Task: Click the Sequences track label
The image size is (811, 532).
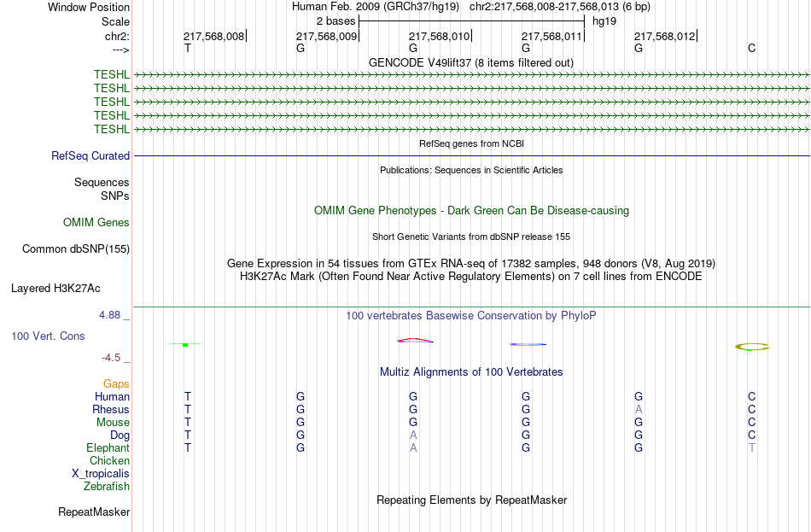Action: coord(102,182)
